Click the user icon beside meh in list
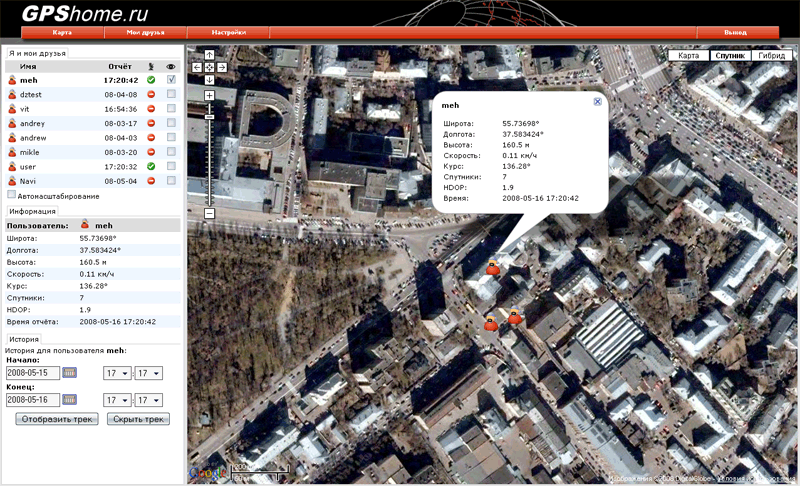Viewport: 800px width, 486px height. [12, 80]
